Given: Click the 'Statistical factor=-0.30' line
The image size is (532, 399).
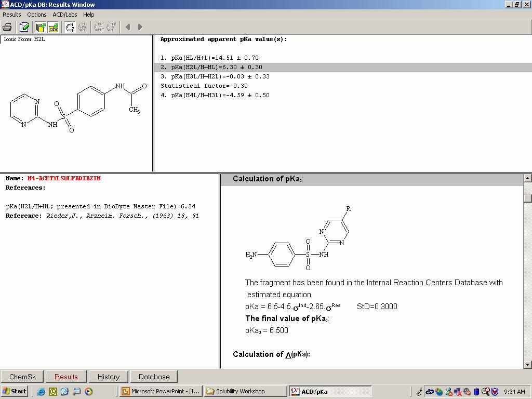Looking at the screenshot, I should pyautogui.click(x=204, y=86).
